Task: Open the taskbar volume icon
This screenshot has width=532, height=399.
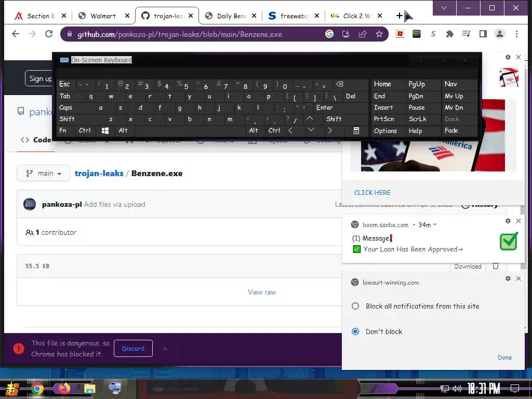Action: pyautogui.click(x=457, y=389)
